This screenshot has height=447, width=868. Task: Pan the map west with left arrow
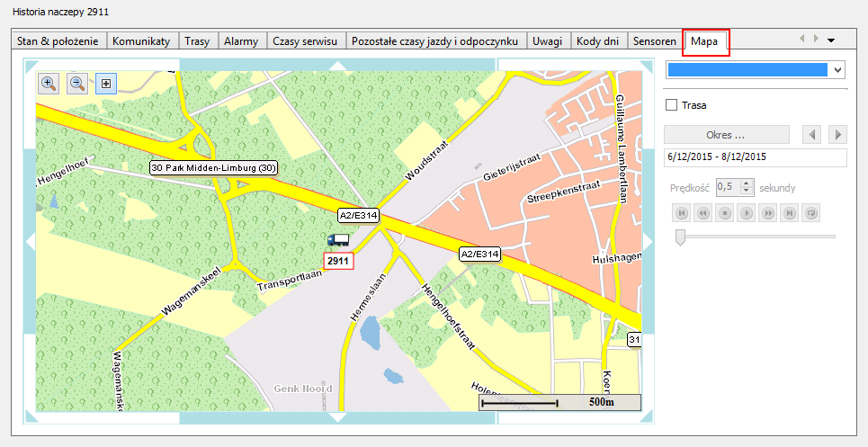point(30,241)
